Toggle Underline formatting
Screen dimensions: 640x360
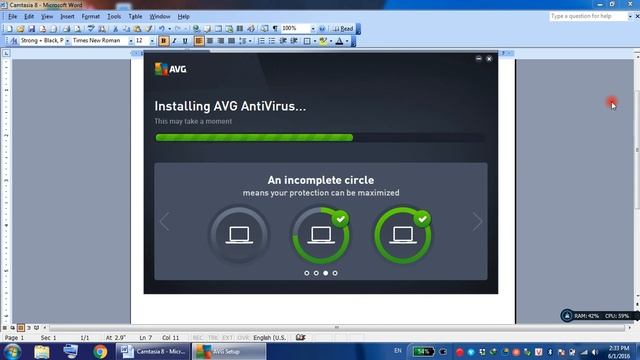(x=185, y=41)
